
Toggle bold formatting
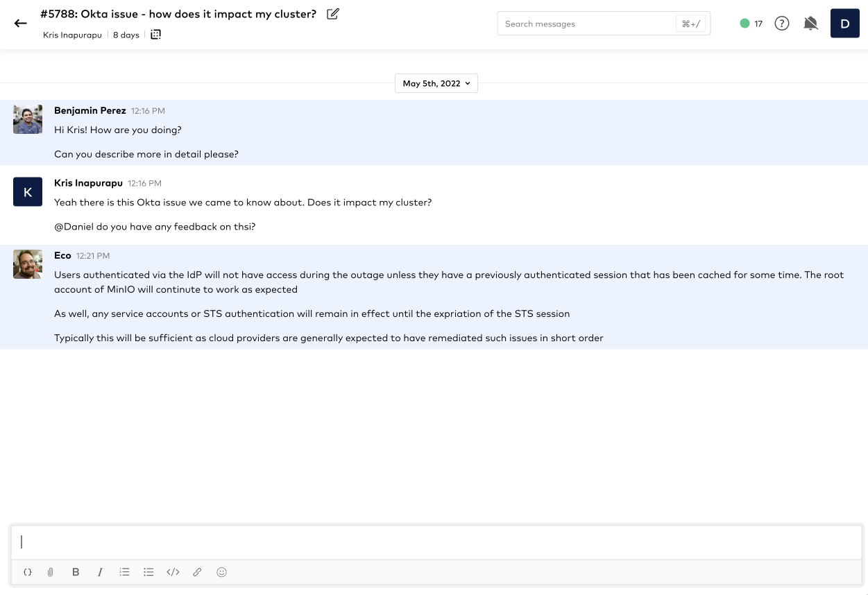[76, 572]
